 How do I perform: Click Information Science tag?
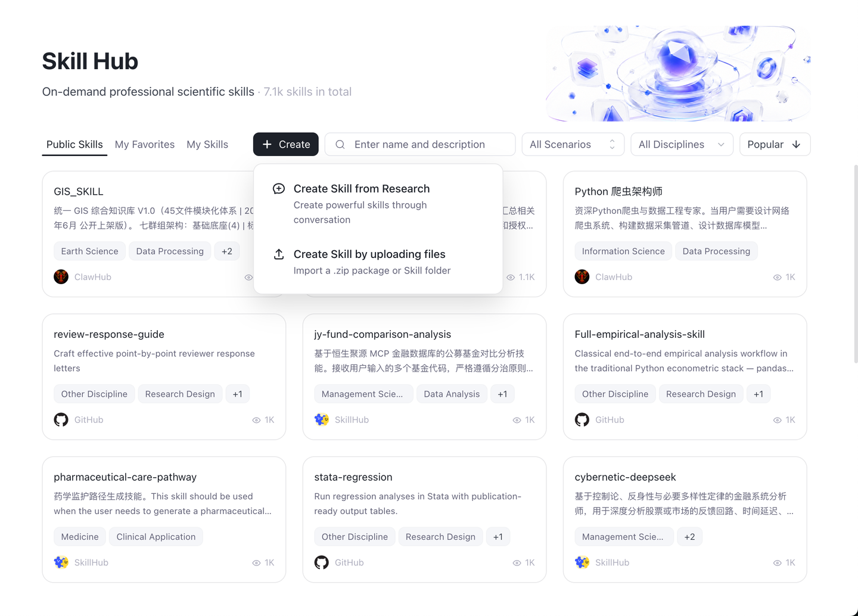point(623,251)
